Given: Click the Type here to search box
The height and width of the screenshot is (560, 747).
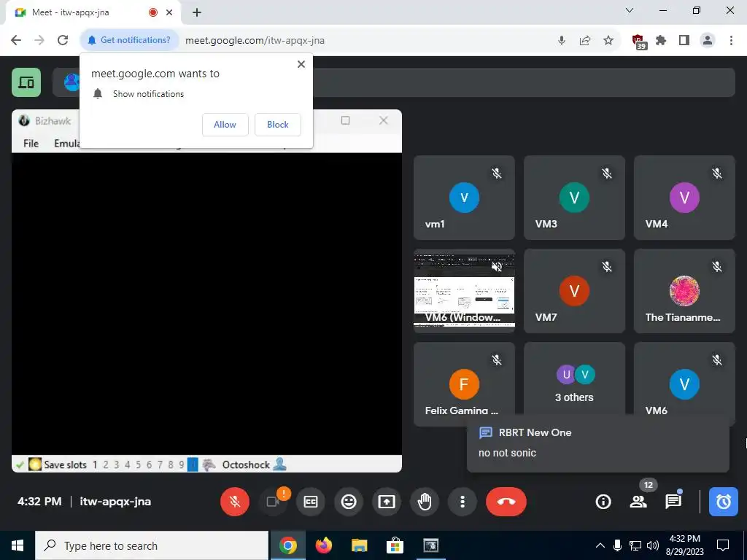Looking at the screenshot, I should pos(152,545).
